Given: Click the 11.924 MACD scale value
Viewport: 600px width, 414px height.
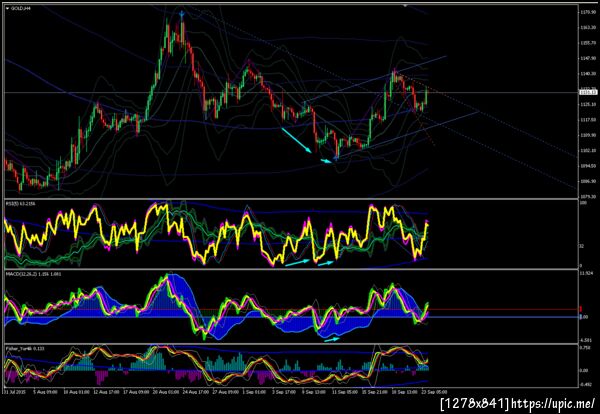Looking at the screenshot, I should click(586, 274).
